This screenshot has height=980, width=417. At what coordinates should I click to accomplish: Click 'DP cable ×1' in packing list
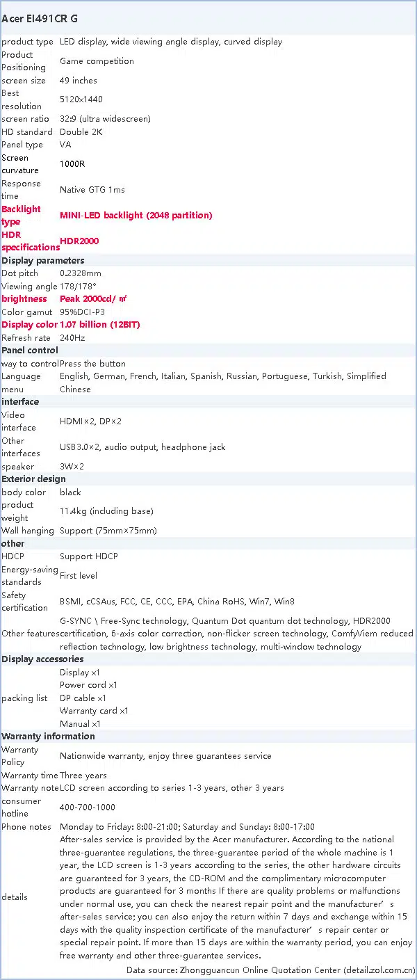[83, 698]
